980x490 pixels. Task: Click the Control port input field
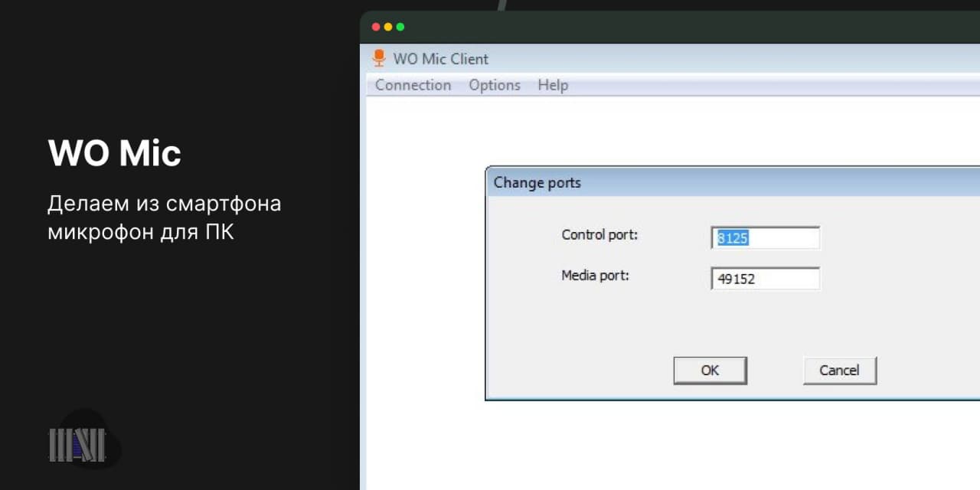[765, 238]
